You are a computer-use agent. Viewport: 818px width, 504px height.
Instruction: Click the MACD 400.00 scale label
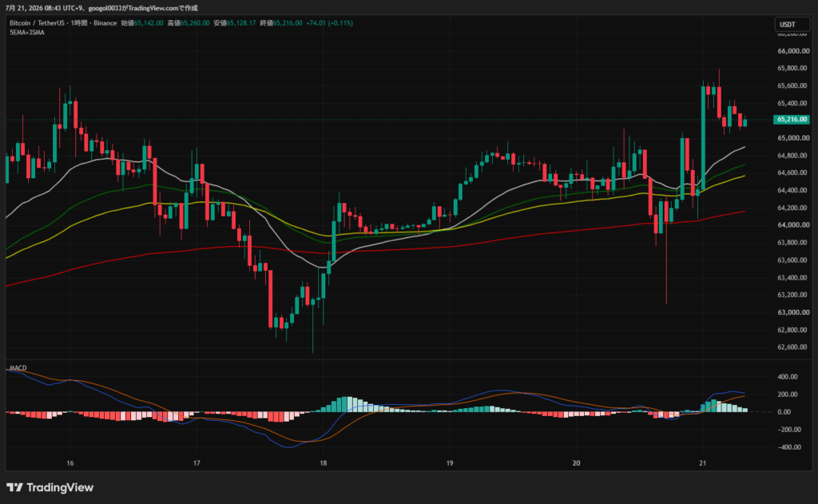787,377
